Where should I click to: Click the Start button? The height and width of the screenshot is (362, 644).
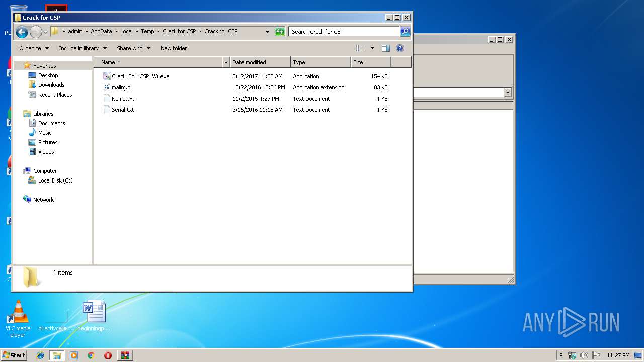[14, 355]
